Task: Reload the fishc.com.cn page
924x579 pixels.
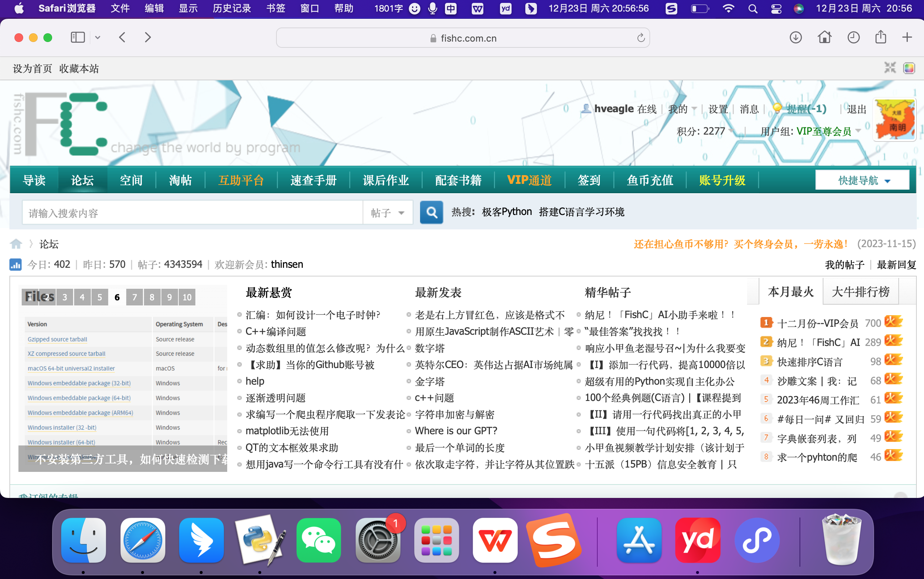Action: click(641, 38)
